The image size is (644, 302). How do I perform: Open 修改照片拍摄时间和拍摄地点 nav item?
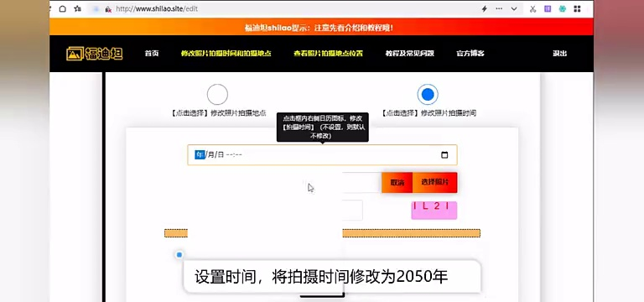pos(226,54)
